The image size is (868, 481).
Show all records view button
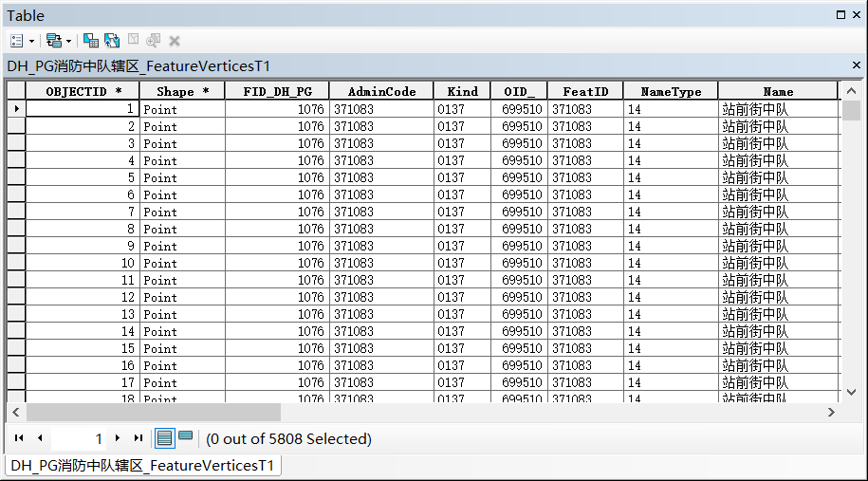point(164,438)
